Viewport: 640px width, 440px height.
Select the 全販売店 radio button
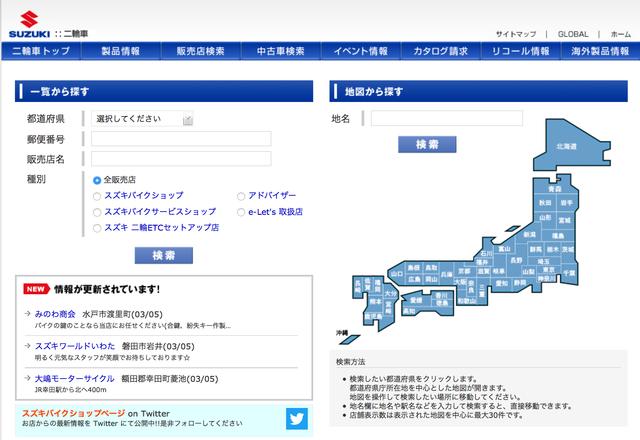[x=97, y=180]
